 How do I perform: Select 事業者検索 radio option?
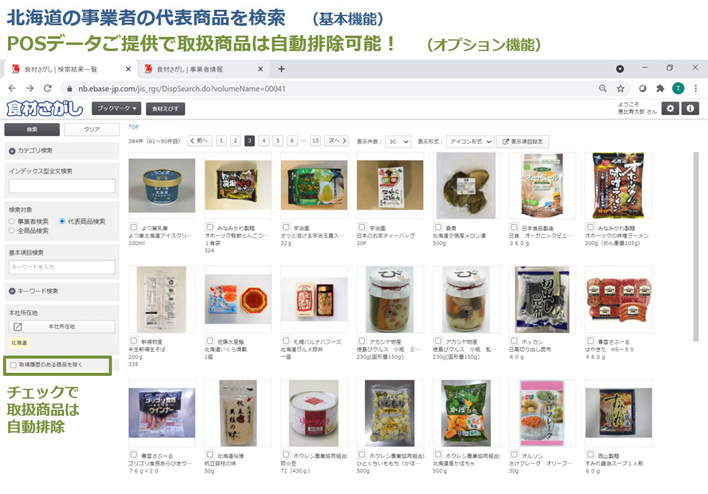pyautogui.click(x=12, y=221)
